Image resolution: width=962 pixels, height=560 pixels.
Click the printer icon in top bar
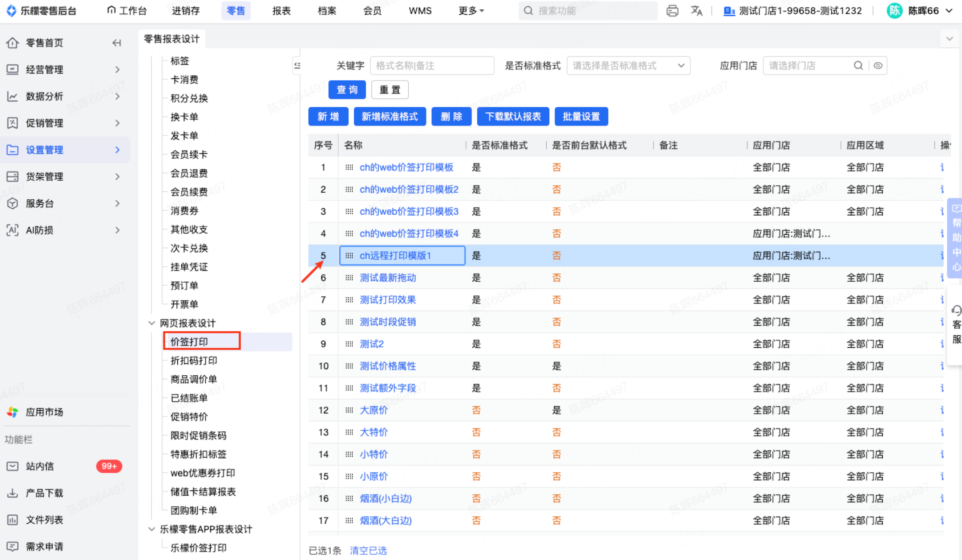point(672,11)
